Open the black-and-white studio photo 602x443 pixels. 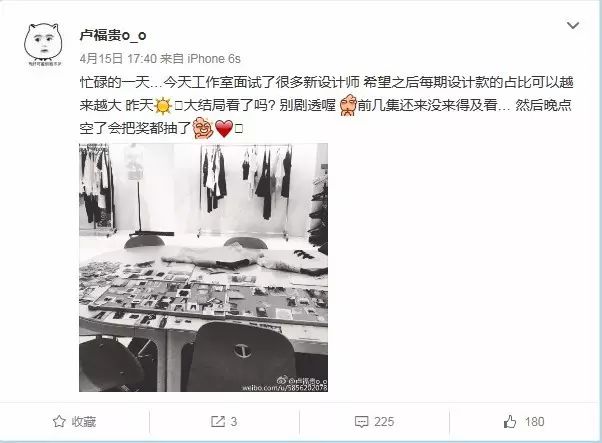pyautogui.click(x=203, y=268)
